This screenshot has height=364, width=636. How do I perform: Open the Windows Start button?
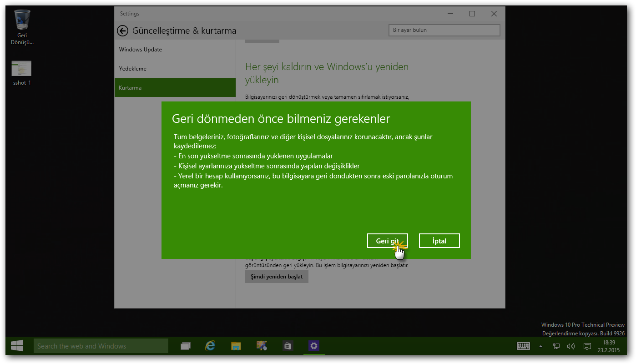tap(17, 346)
